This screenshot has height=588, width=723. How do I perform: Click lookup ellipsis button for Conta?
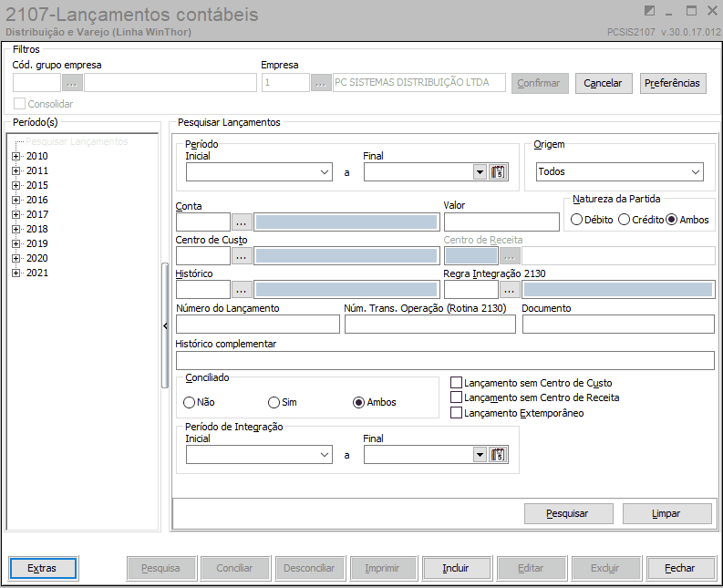coord(242,222)
